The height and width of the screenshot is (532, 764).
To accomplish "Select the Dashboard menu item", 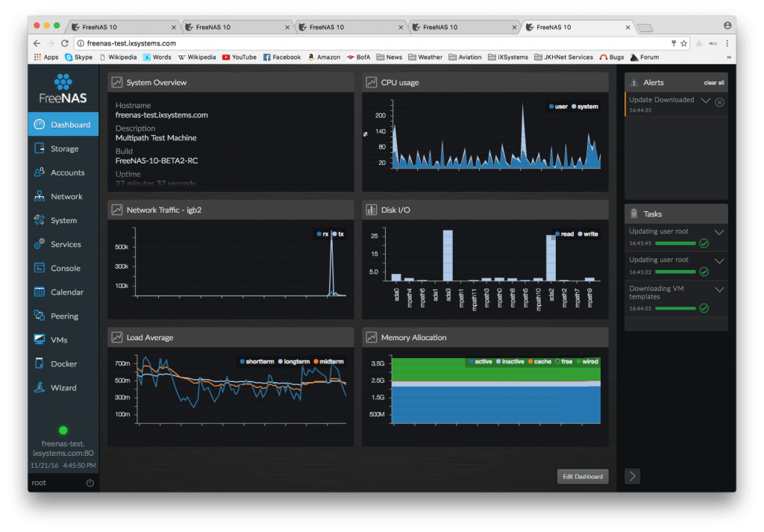I will click(x=63, y=125).
